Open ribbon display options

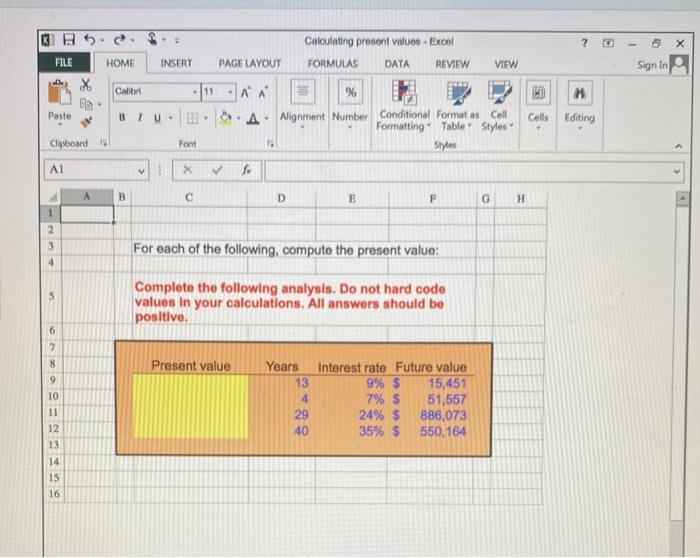[608, 43]
